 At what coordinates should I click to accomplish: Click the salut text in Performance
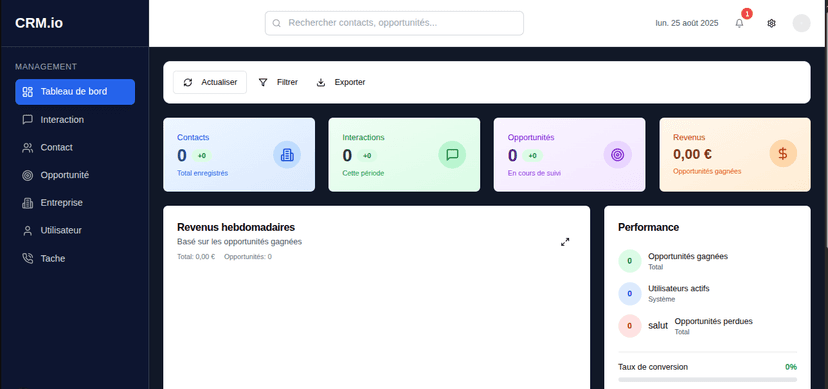pos(658,326)
